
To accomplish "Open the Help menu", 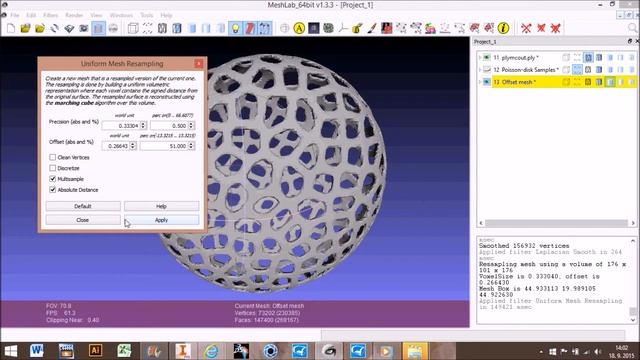I will pos(166,15).
